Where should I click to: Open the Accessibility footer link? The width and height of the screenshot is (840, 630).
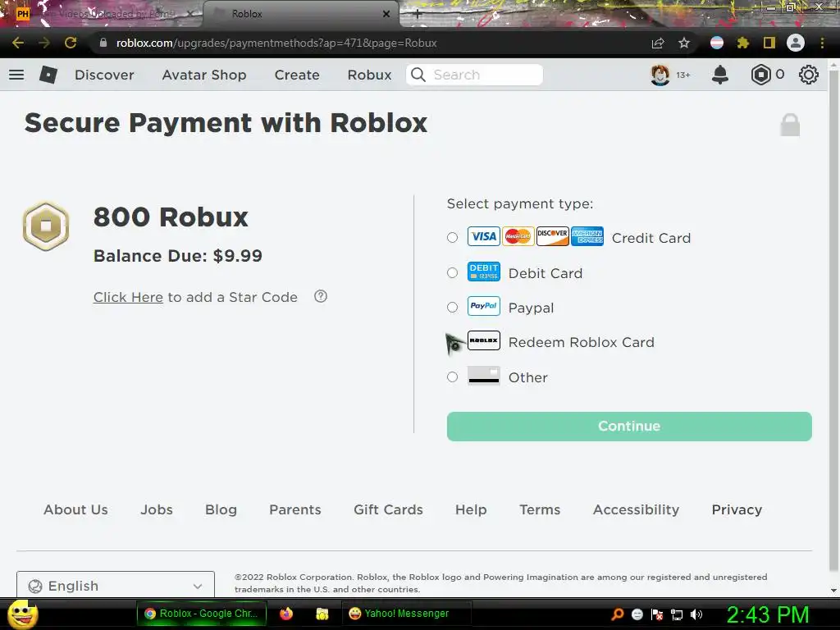coord(636,509)
